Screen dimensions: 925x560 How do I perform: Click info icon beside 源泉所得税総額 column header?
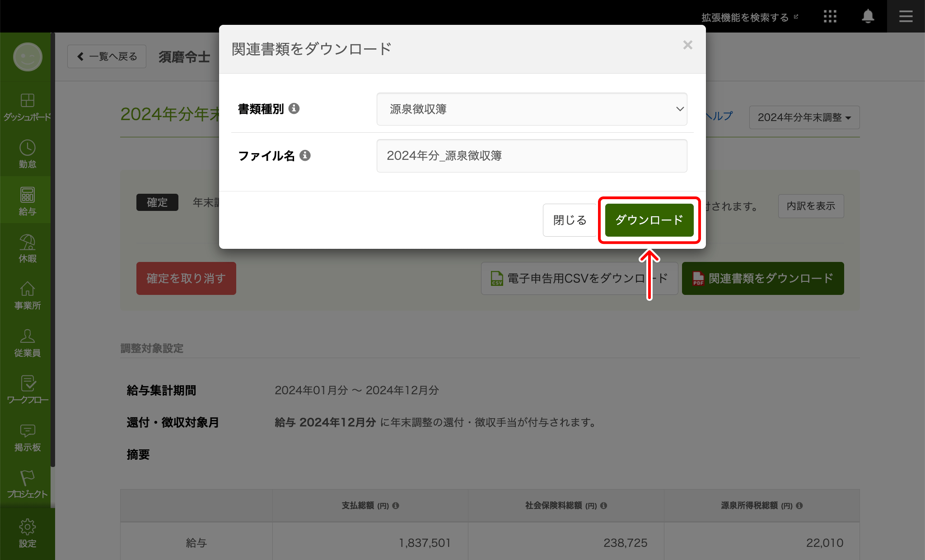(799, 505)
